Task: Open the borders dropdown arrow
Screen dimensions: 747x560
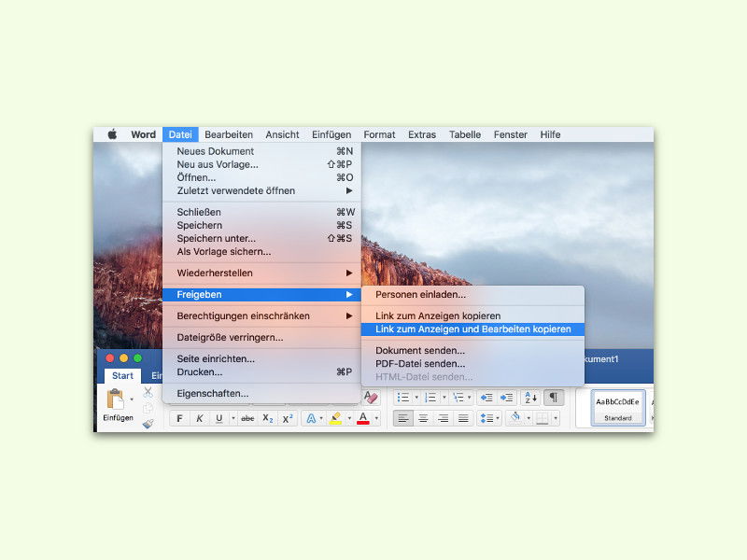Action: (x=556, y=418)
